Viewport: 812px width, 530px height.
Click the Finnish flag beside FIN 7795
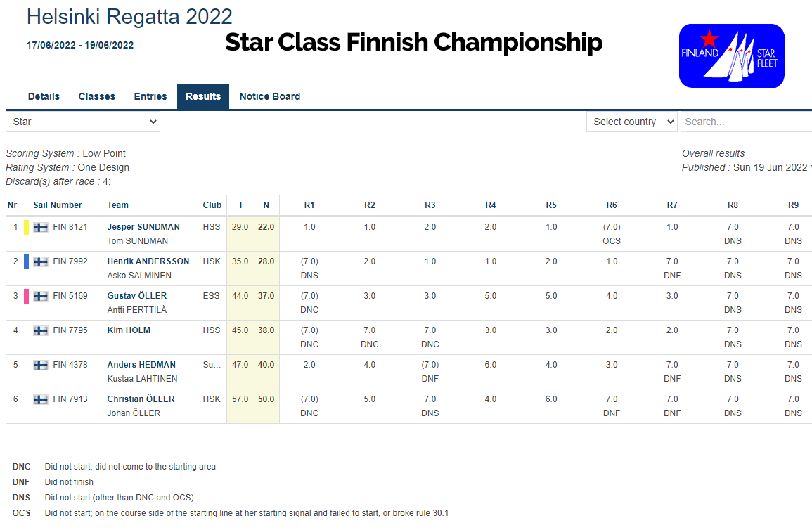pos(41,330)
